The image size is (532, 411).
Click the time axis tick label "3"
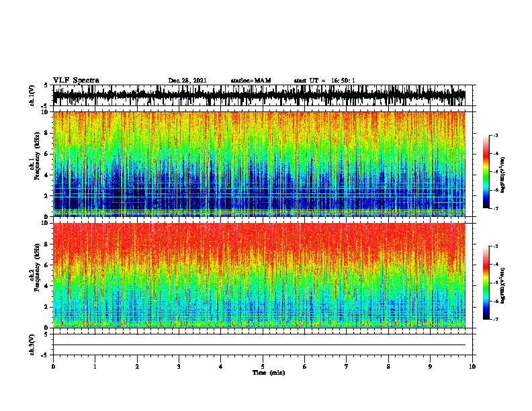[179, 367]
